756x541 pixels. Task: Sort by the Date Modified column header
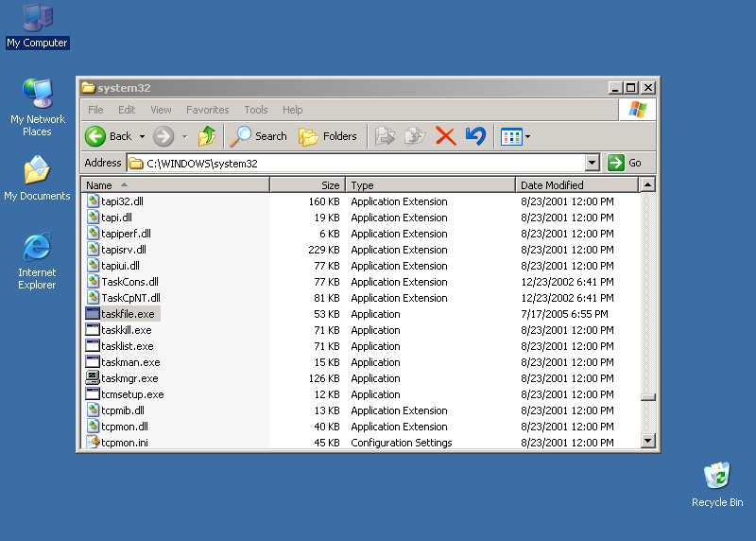click(x=576, y=184)
